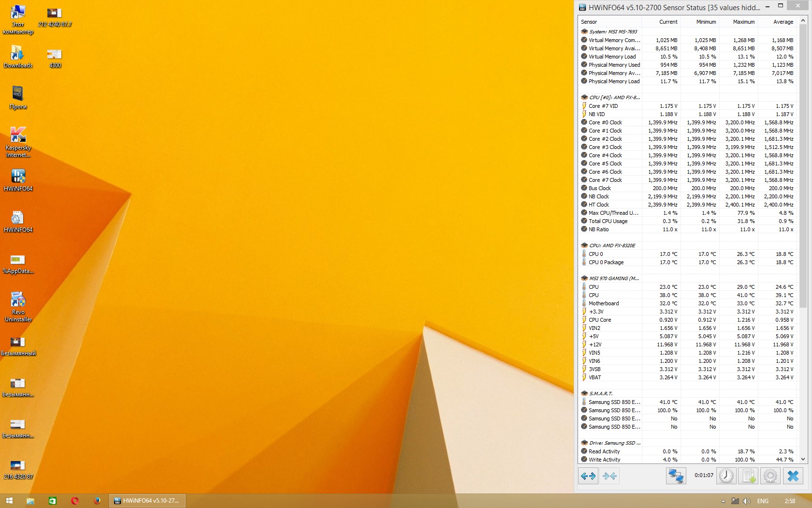Select the '4300' desktop file icon
The width and height of the screenshot is (812, 508).
click(55, 58)
